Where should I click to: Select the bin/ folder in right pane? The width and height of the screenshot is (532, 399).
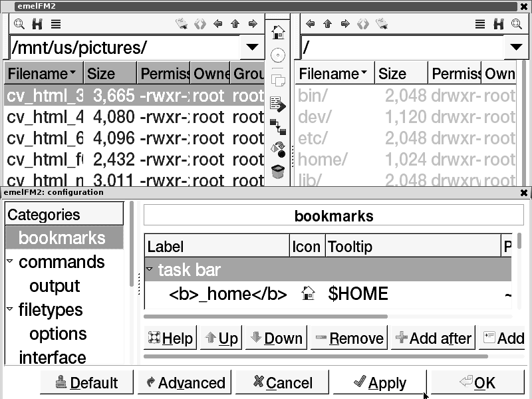[x=406, y=96]
